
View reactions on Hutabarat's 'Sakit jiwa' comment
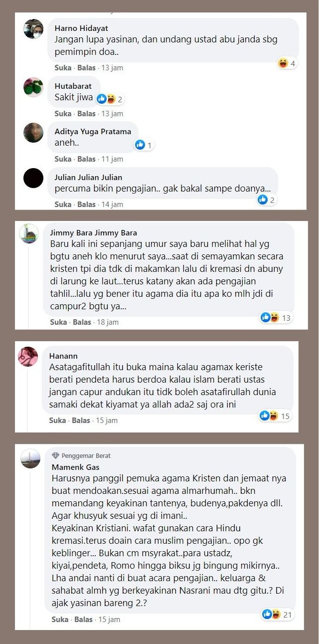(110, 99)
